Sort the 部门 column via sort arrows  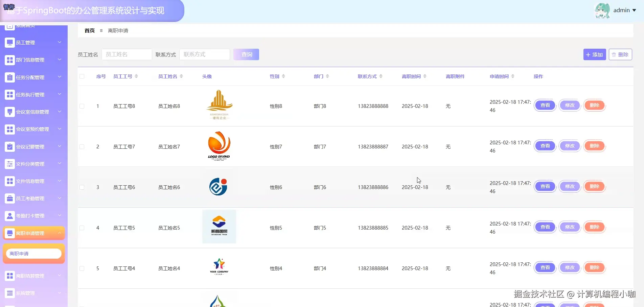point(327,76)
